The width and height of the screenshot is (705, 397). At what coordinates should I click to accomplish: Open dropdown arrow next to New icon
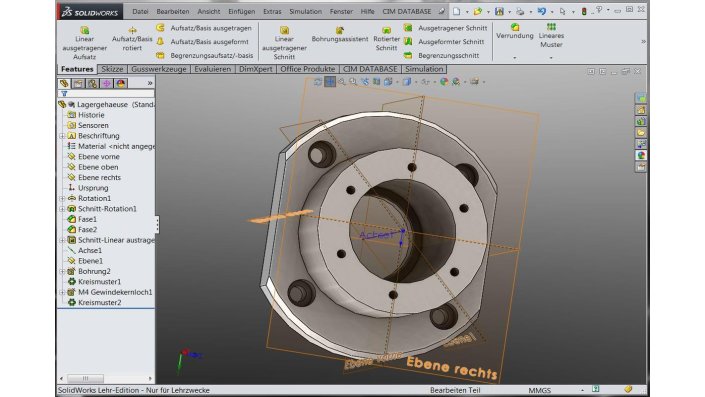pos(467,12)
